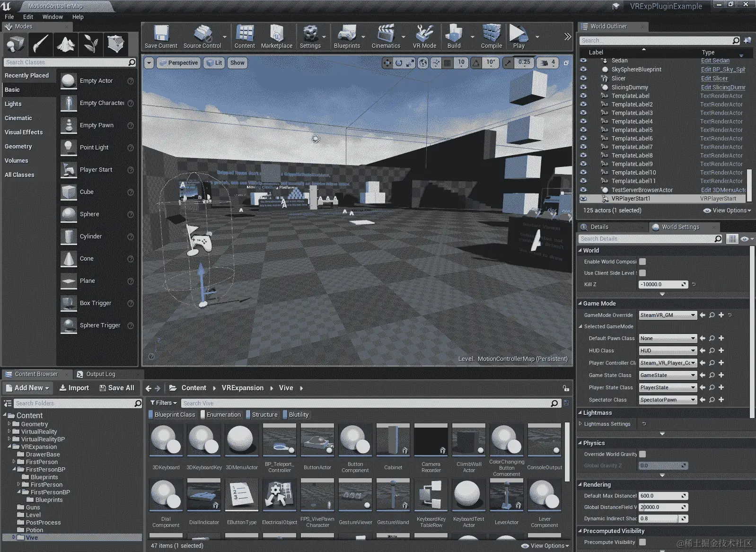Toggle world/local coordinate system globe icon
Viewport: 756px width, 552px height.
[x=423, y=63]
